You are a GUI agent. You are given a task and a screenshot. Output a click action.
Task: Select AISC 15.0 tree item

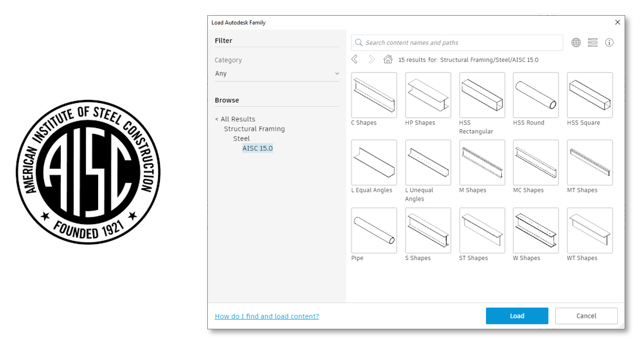(x=258, y=148)
